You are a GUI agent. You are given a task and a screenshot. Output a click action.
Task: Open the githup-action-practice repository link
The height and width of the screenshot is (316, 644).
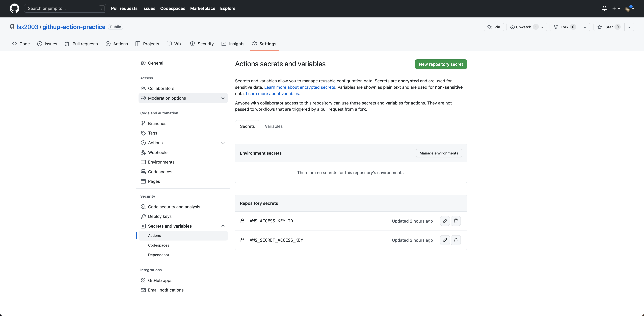pos(74,27)
